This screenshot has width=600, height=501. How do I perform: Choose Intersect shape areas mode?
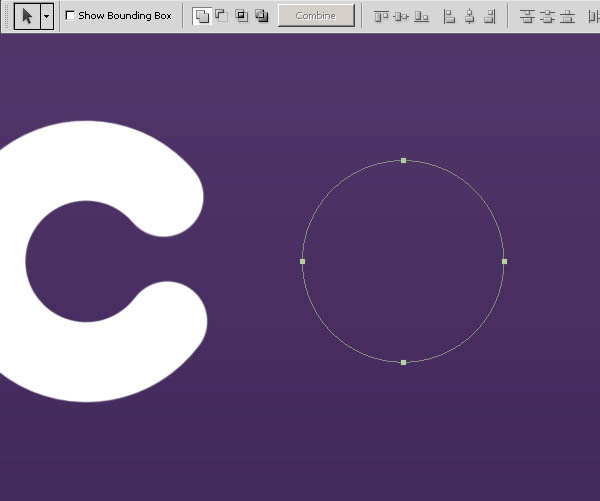pyautogui.click(x=241, y=16)
